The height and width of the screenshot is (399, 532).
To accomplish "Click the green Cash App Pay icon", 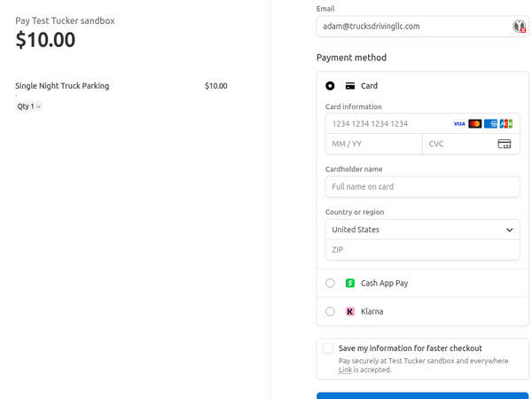I will [350, 283].
